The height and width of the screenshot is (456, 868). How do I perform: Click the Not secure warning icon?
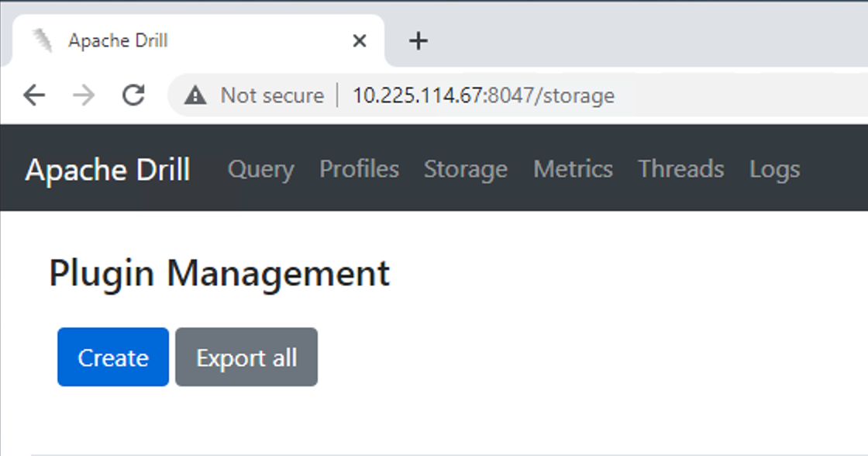click(197, 95)
